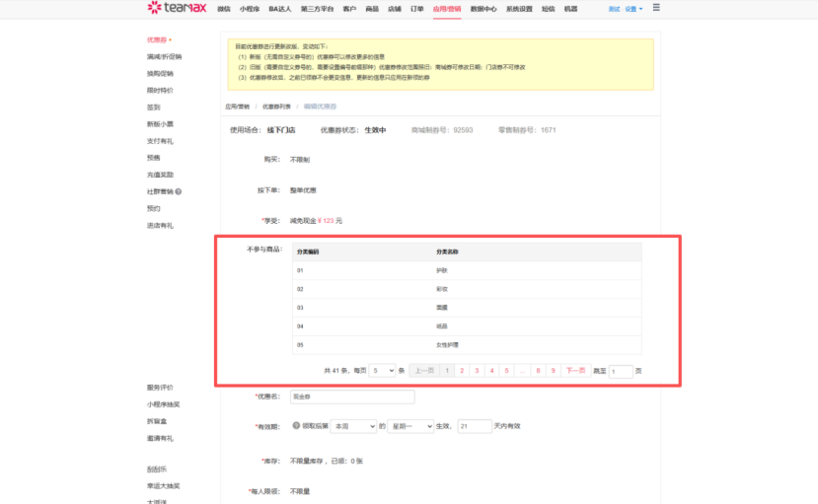Open 限时特价 in the sidebar
Image resolution: width=818 pixels, height=504 pixels.
click(160, 90)
